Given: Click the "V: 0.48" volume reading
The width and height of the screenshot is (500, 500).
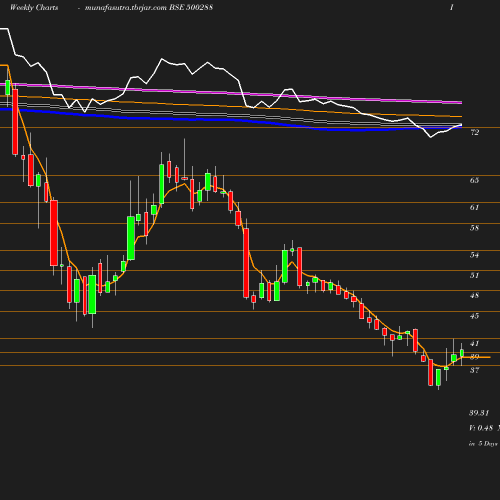Looking at the screenshot, I should 481,428.
